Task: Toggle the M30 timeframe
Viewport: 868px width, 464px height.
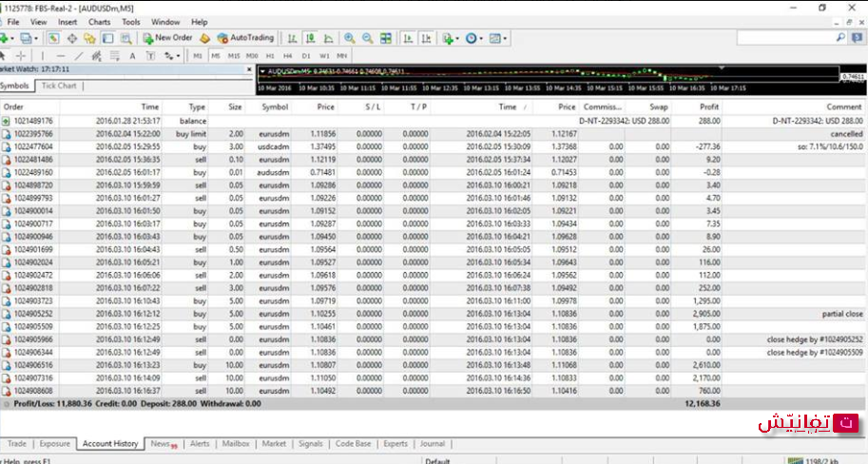Action: (252, 56)
